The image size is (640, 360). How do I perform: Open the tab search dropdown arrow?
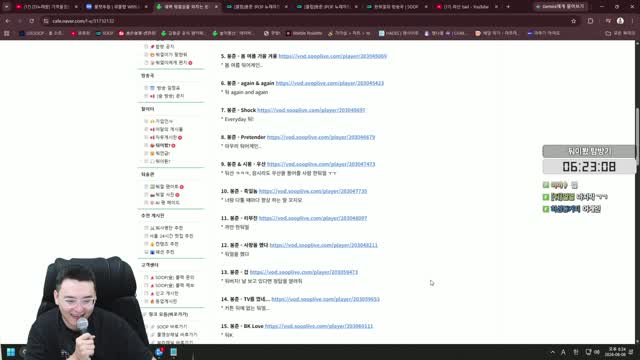(x=6, y=7)
